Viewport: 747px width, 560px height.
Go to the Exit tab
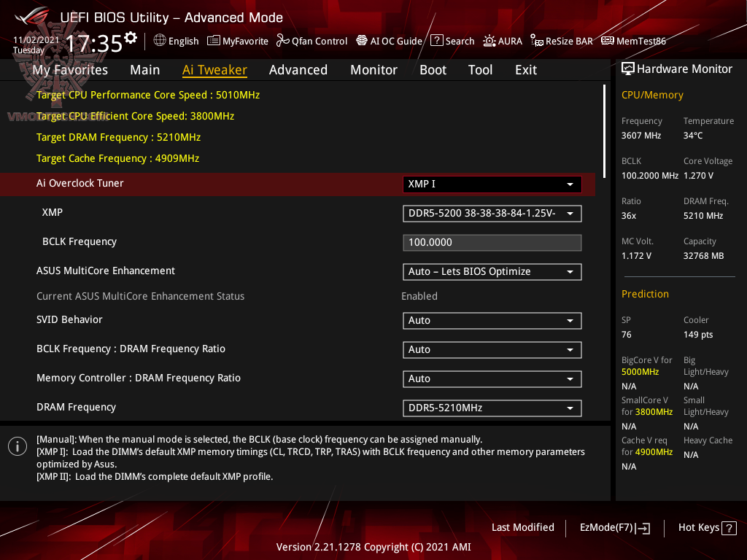click(526, 70)
